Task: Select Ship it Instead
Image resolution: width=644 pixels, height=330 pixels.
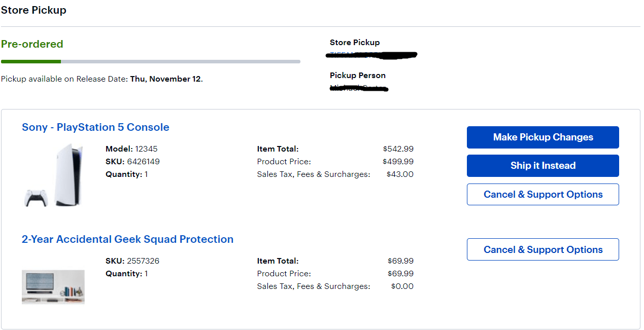Action: click(x=543, y=166)
